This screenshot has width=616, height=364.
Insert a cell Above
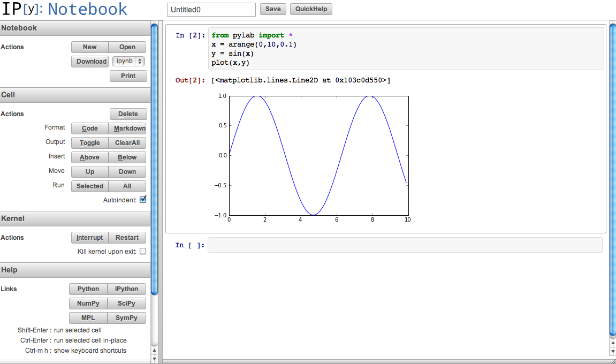pos(89,157)
